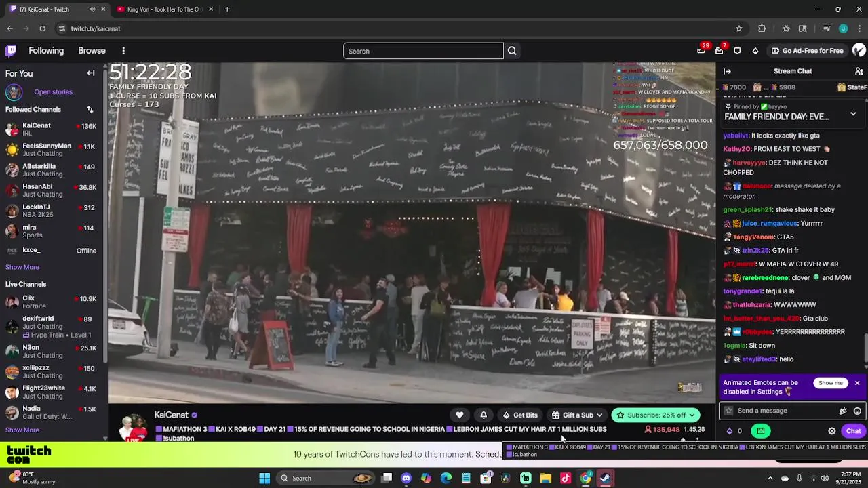Open the Twitch inbox with 7 badge
The image size is (868, 488).
click(x=719, y=51)
